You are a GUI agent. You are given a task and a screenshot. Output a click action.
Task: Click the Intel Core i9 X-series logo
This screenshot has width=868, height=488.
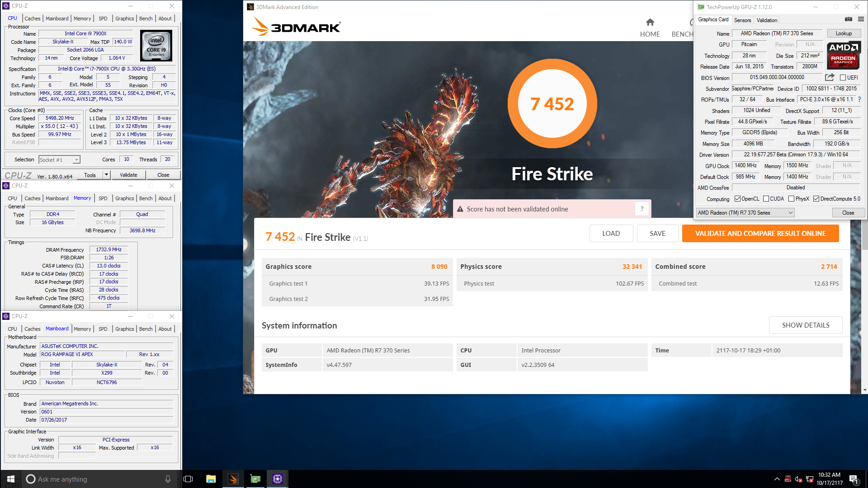(x=156, y=46)
